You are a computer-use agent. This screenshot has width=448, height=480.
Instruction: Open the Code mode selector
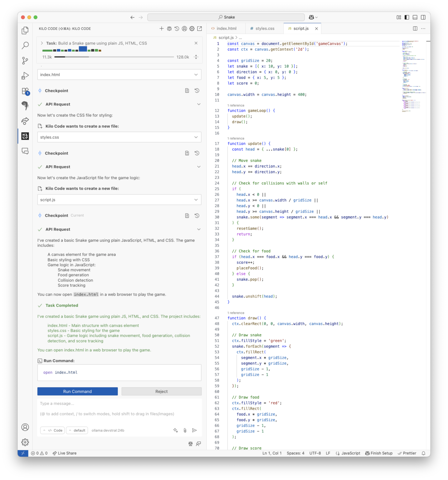(52, 430)
